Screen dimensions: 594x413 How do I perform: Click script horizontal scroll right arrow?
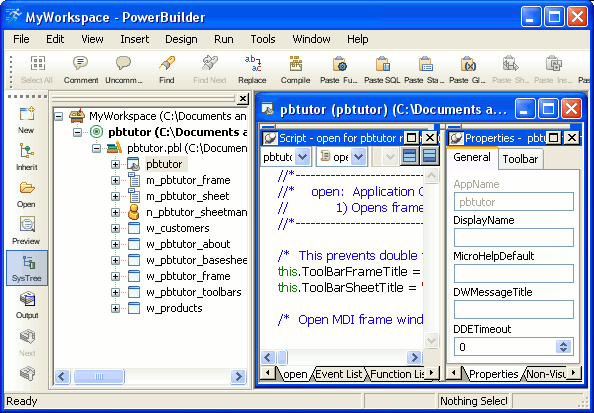pos(414,357)
